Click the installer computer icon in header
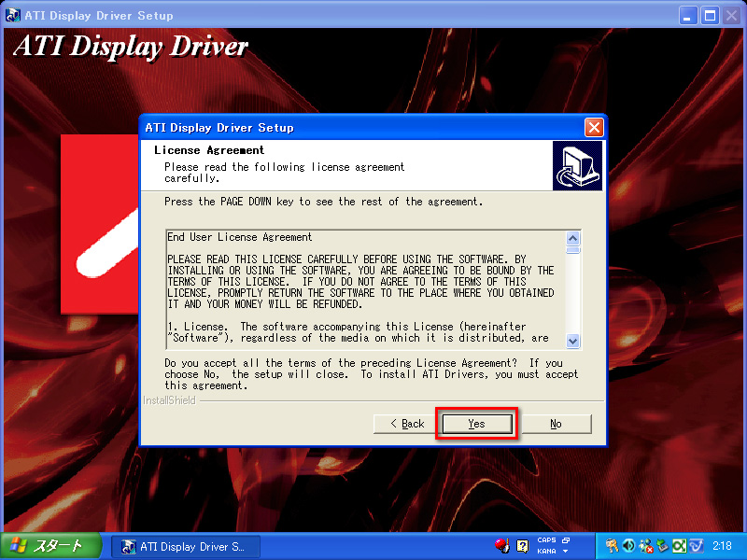This screenshot has width=747, height=560. (577, 166)
